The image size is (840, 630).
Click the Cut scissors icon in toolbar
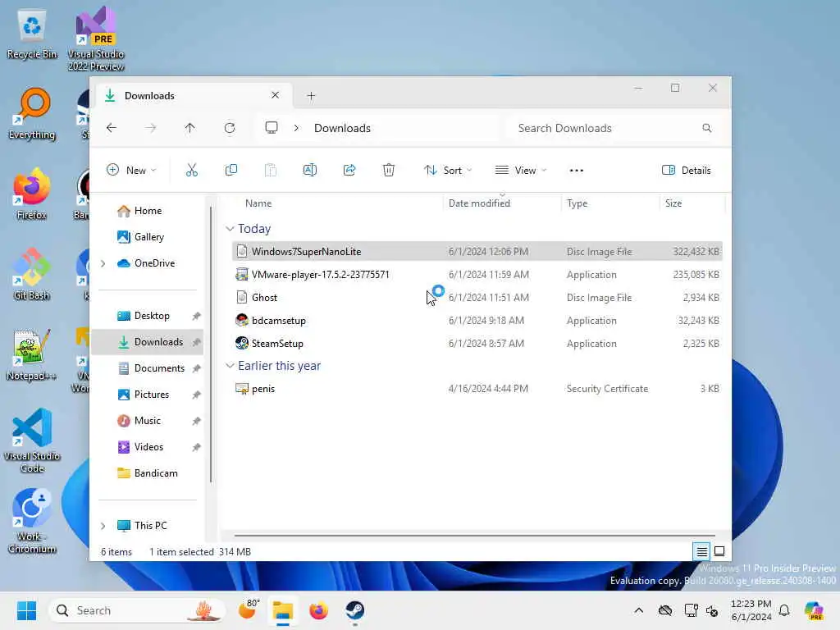click(192, 171)
